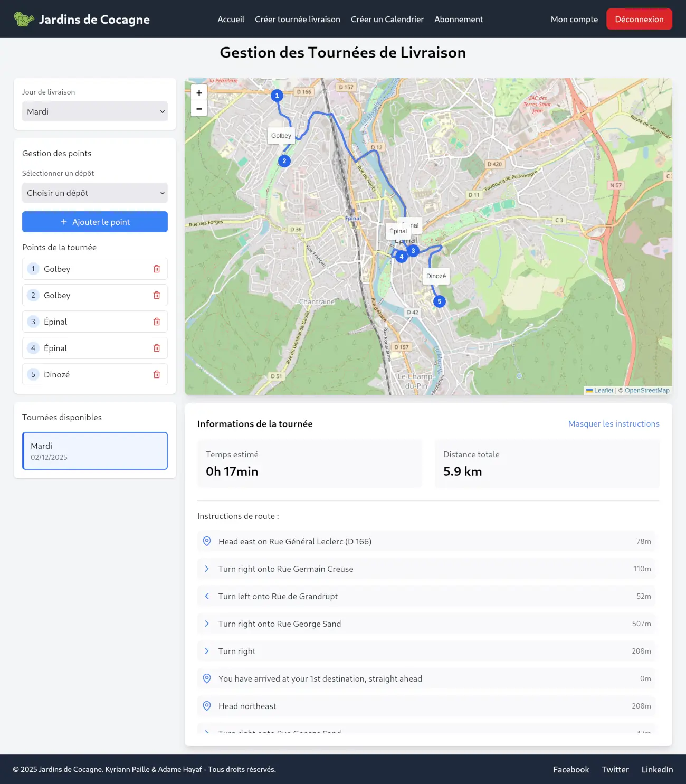This screenshot has width=686, height=784.
Task: Open Créer tournée livraison menu item
Action: tap(298, 20)
